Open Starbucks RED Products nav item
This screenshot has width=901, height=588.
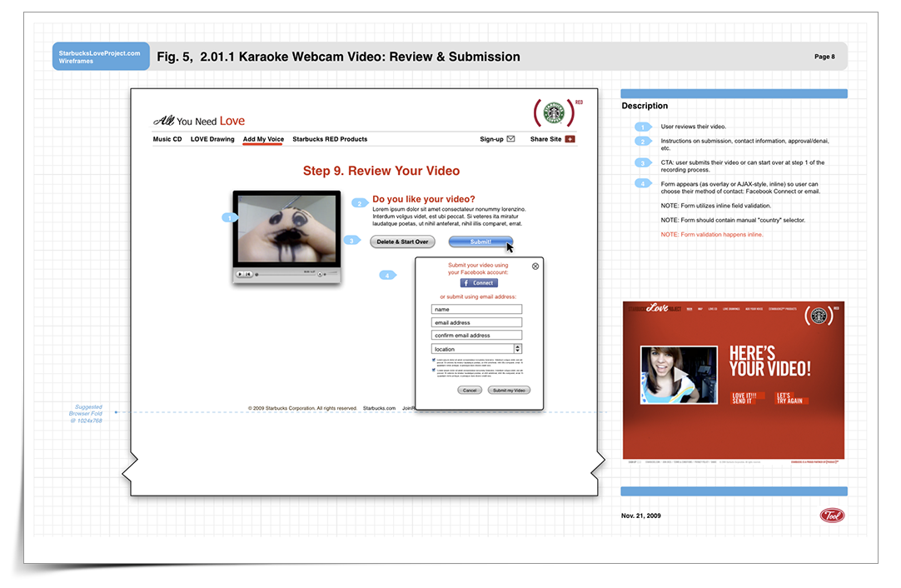(x=330, y=138)
